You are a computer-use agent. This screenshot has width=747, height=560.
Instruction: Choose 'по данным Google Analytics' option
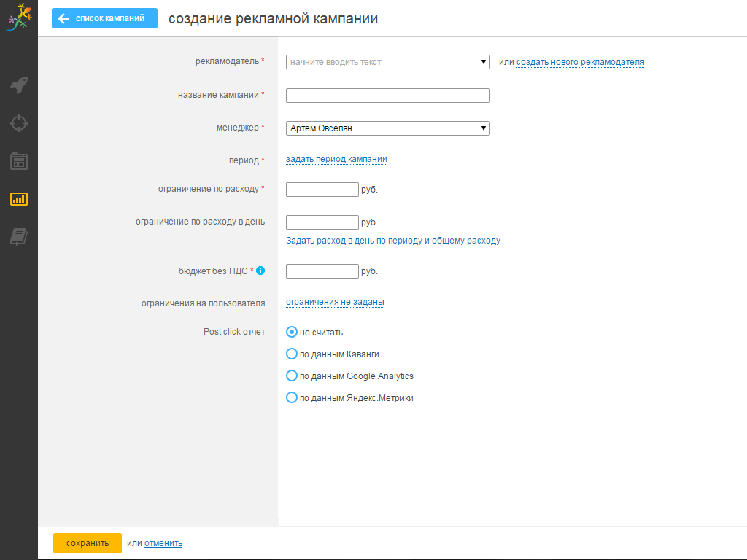point(292,376)
